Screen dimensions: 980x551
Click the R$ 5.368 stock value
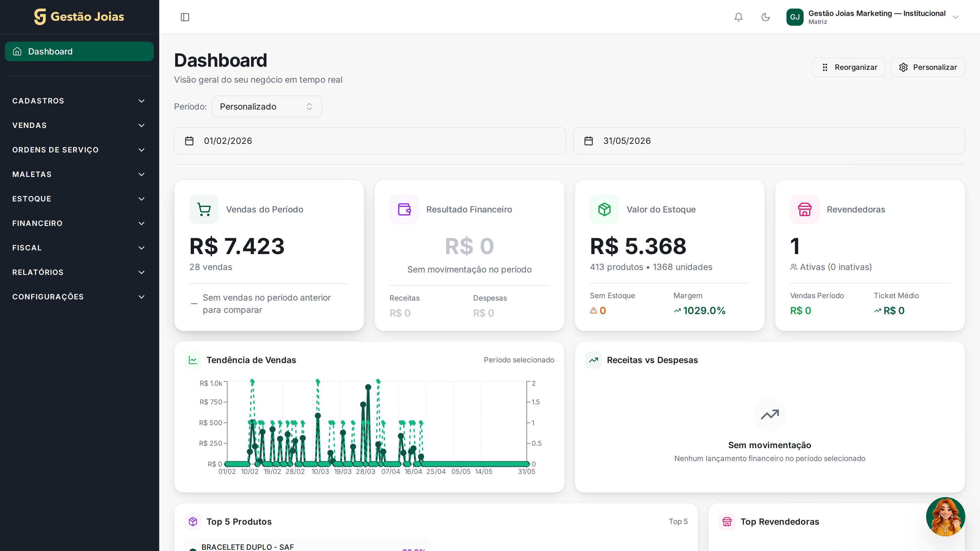(x=638, y=246)
